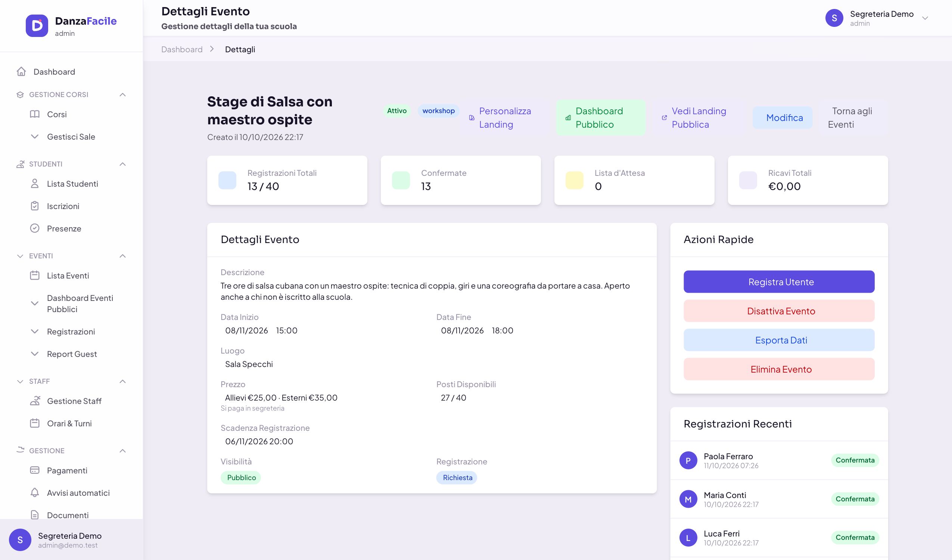Open Maria Conti recent registration row

(x=779, y=499)
